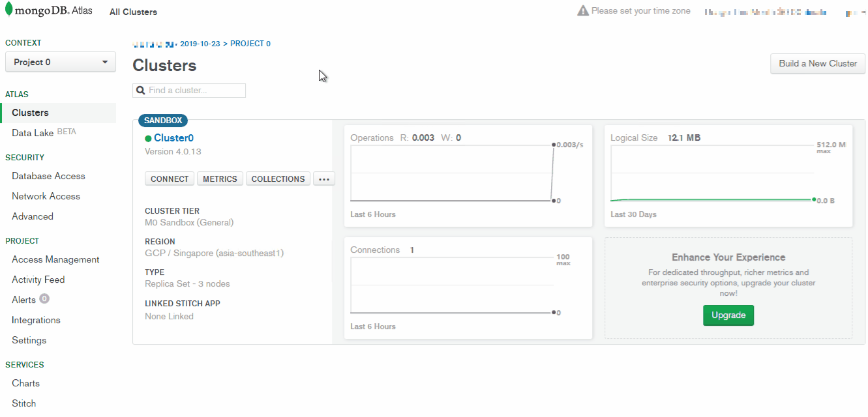Click the green status dot beside Cluster0
The image size is (868, 417).
tap(148, 139)
